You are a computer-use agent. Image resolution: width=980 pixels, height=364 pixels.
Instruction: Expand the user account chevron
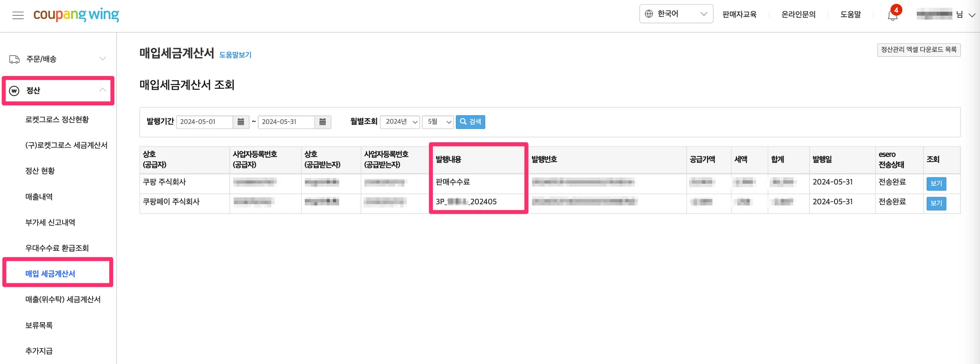point(972,15)
